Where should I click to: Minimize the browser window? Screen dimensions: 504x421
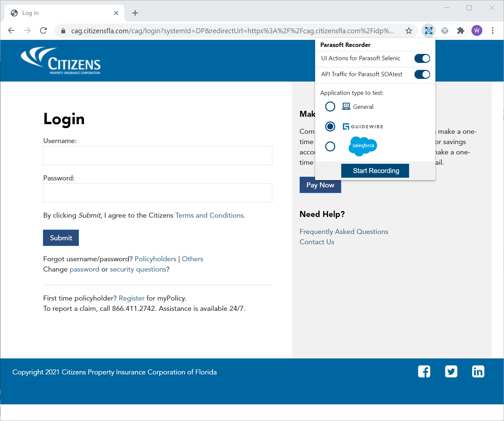click(x=447, y=8)
